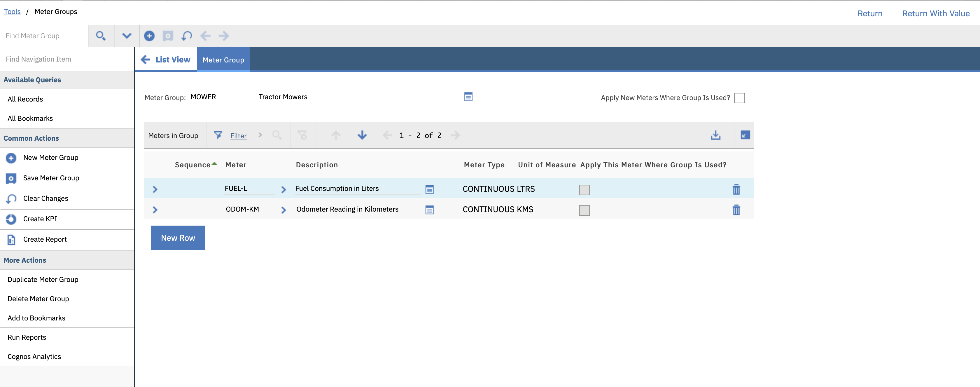The height and width of the screenshot is (387, 980).
Task: Collapse the Meters in Group table section
Action: [x=745, y=135]
